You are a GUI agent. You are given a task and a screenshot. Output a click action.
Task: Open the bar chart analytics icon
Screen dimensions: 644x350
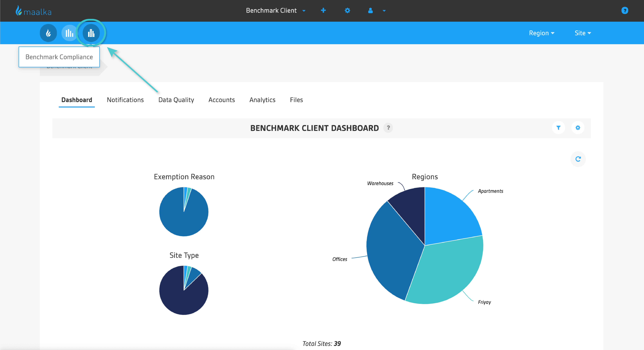[69, 33]
